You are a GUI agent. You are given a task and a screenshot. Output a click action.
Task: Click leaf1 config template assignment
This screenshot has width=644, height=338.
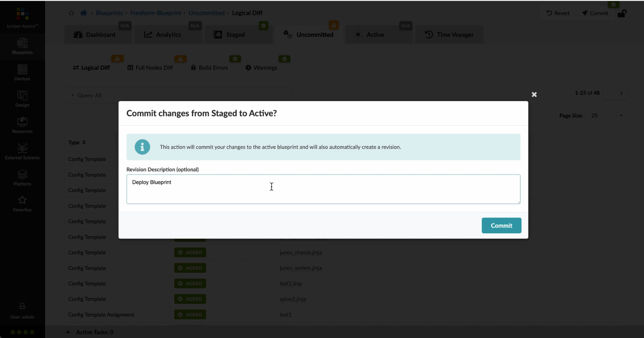tap(286, 315)
